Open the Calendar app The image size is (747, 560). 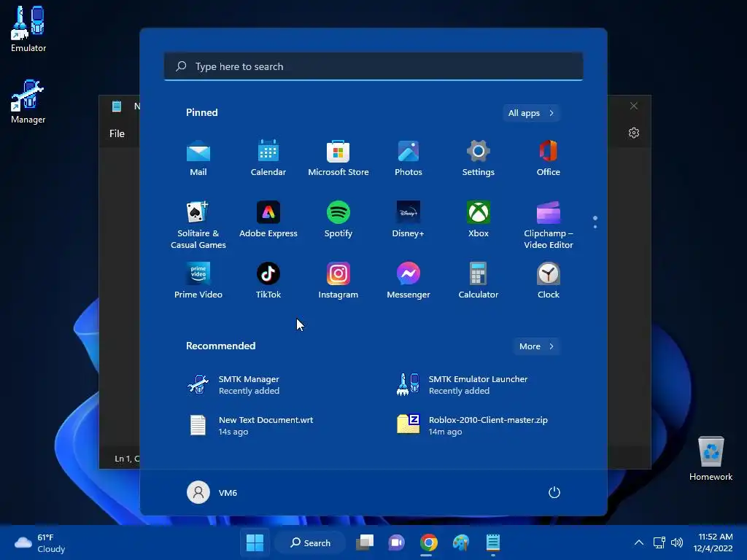(268, 158)
